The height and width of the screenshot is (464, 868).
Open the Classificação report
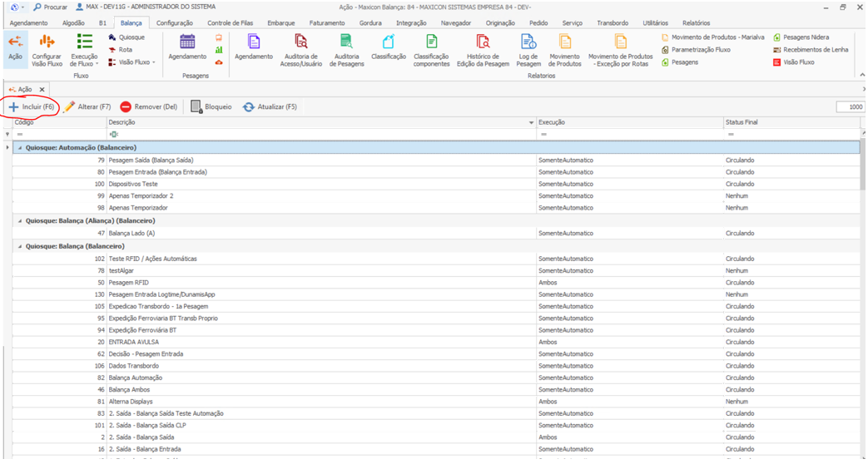click(x=389, y=47)
